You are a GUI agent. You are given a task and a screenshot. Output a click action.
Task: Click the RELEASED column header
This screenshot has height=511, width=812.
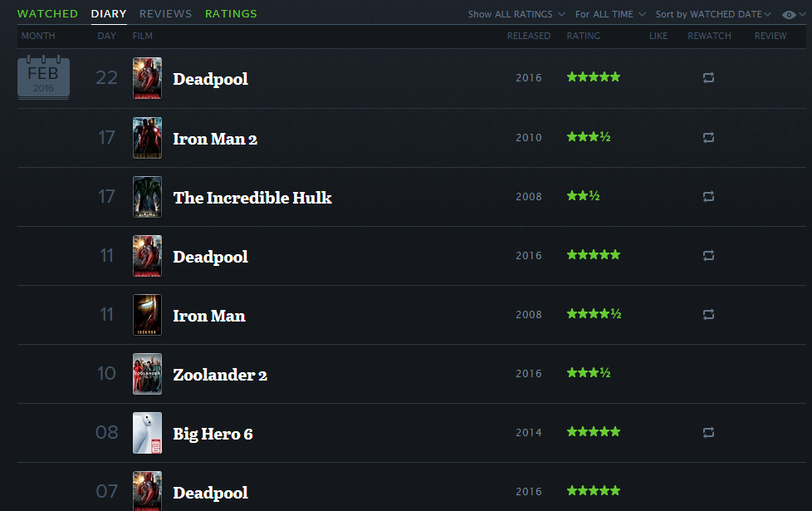point(529,36)
